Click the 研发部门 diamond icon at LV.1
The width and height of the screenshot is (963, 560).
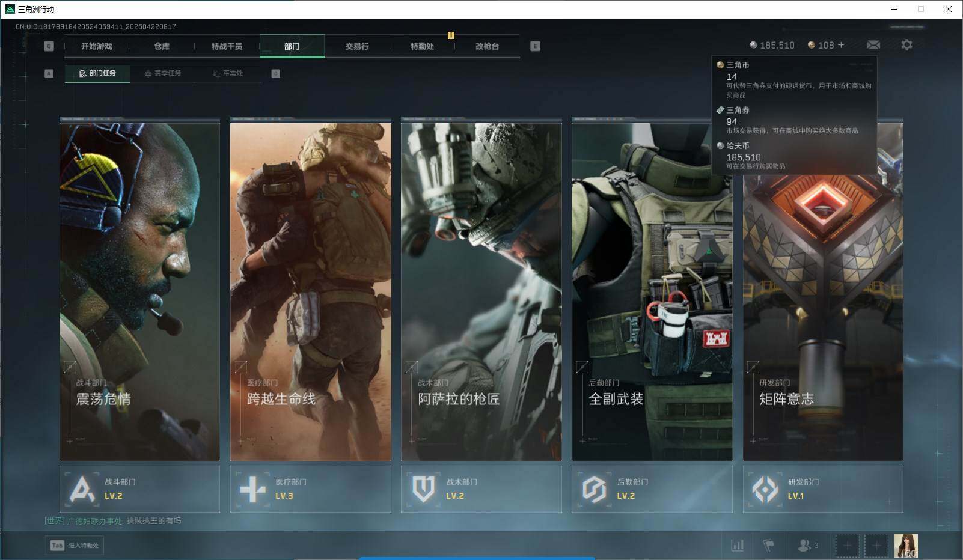point(765,489)
